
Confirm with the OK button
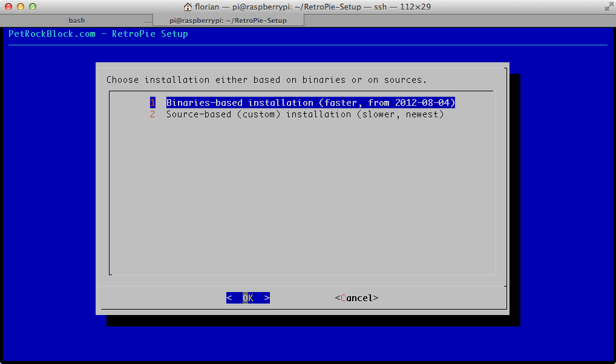(x=248, y=298)
